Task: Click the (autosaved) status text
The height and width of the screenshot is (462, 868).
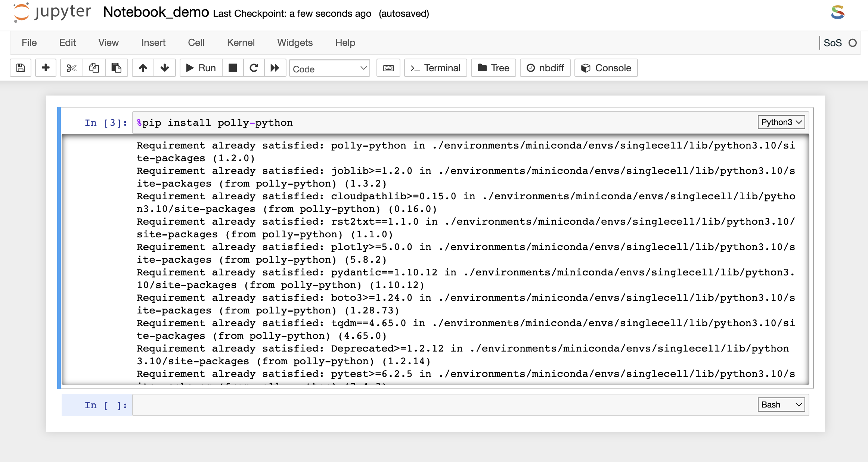Action: pos(404,13)
